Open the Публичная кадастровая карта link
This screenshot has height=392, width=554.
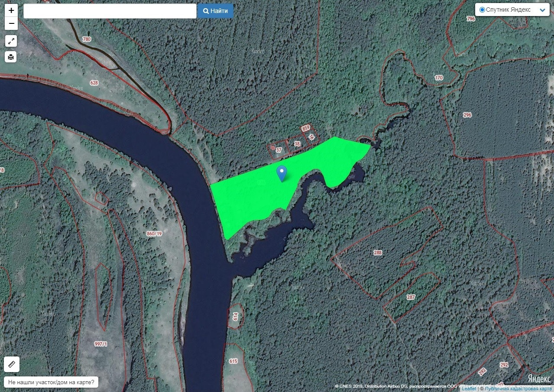coord(518,389)
